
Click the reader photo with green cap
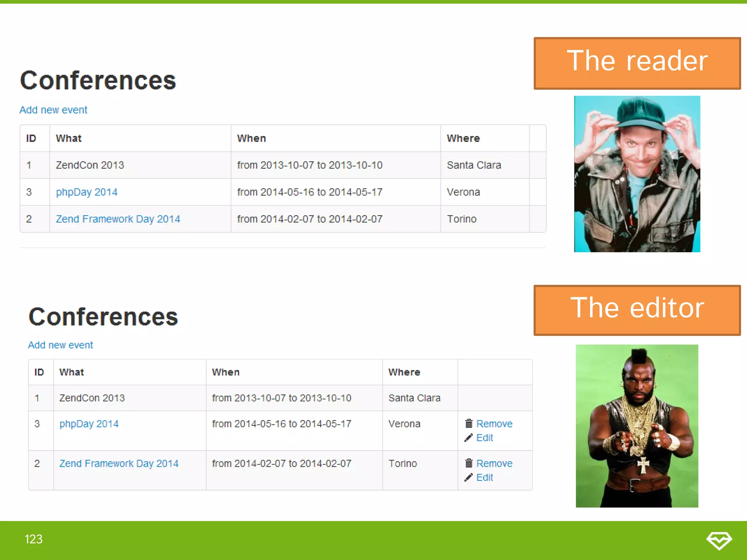point(637,174)
